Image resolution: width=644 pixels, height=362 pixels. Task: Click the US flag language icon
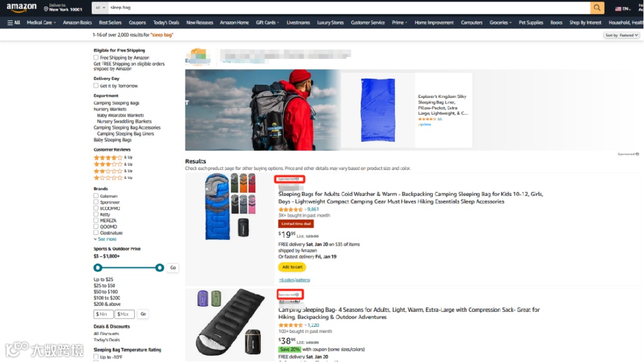tap(618, 8)
